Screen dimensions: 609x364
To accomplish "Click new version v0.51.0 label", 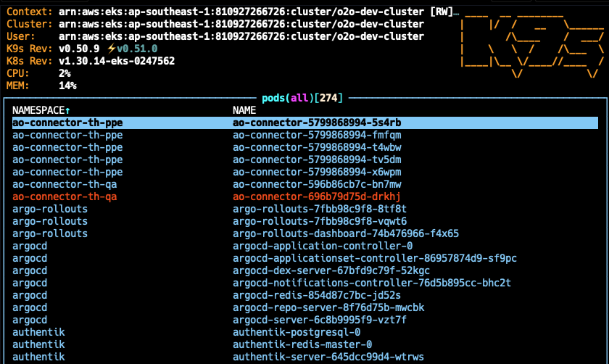I will (x=137, y=49).
